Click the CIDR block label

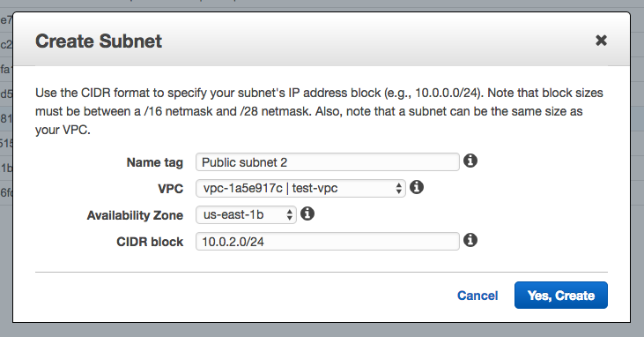coord(150,242)
